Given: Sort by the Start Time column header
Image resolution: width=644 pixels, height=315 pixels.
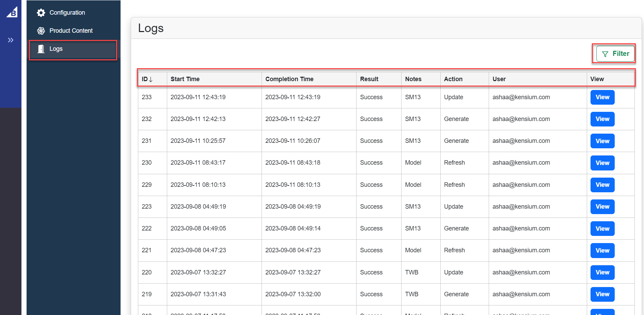Looking at the screenshot, I should click(185, 79).
